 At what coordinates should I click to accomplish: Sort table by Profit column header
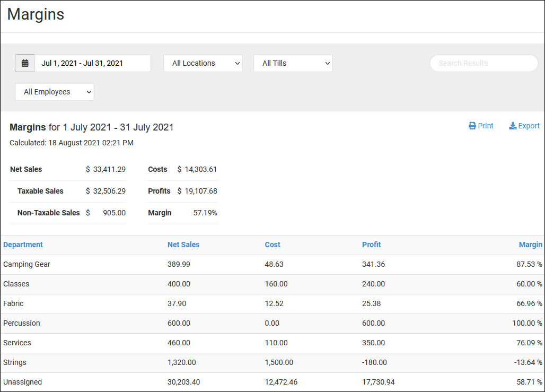coord(371,245)
